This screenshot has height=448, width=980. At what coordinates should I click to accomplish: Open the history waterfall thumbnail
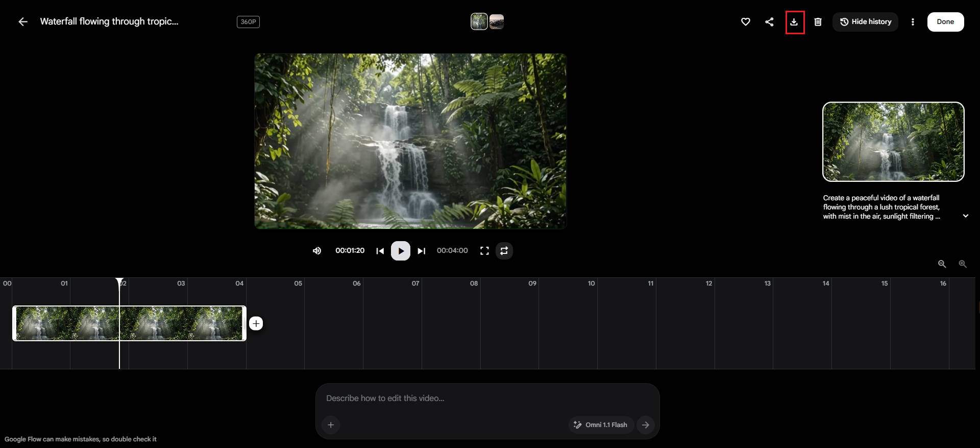coord(893,142)
